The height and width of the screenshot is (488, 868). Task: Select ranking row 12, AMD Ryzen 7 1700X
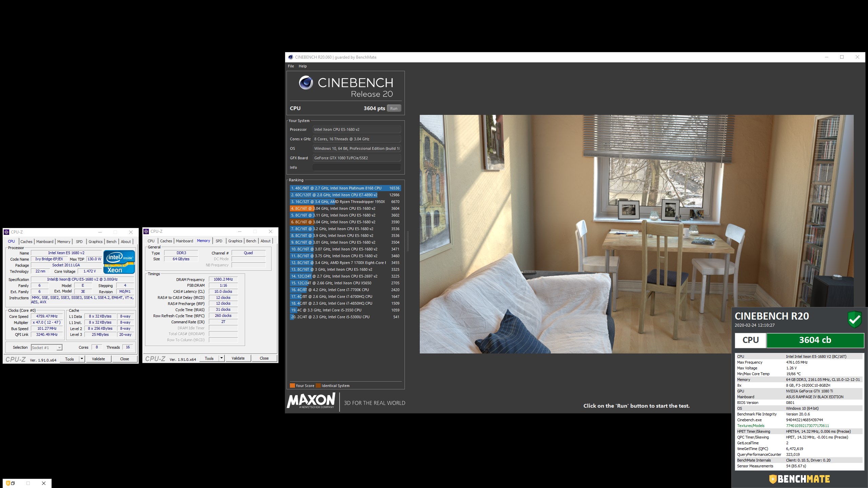tap(346, 263)
